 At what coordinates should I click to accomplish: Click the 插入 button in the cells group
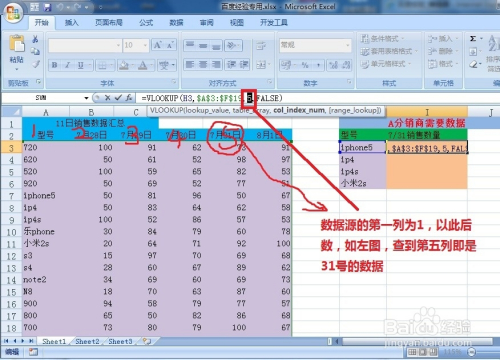[443, 39]
